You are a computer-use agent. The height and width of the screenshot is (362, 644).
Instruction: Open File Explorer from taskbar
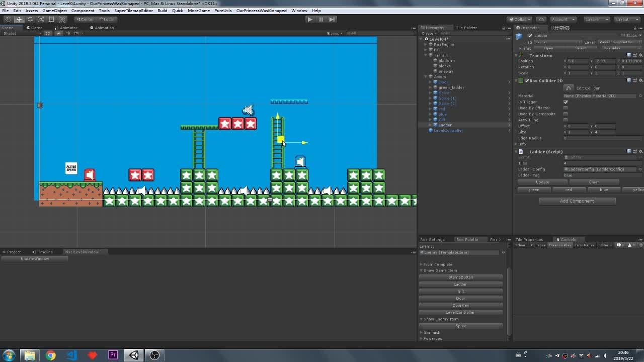30,355
